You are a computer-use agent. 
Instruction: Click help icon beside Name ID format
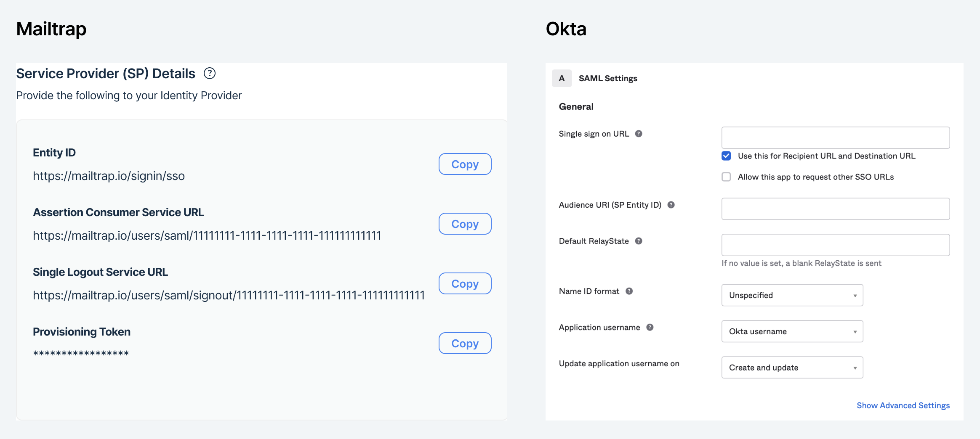point(629,291)
